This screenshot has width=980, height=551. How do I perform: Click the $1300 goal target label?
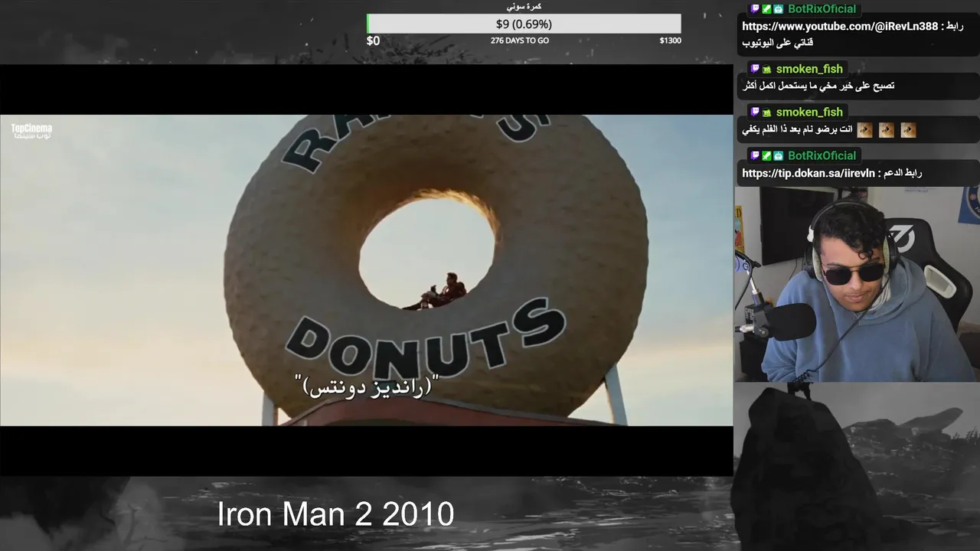tap(670, 41)
